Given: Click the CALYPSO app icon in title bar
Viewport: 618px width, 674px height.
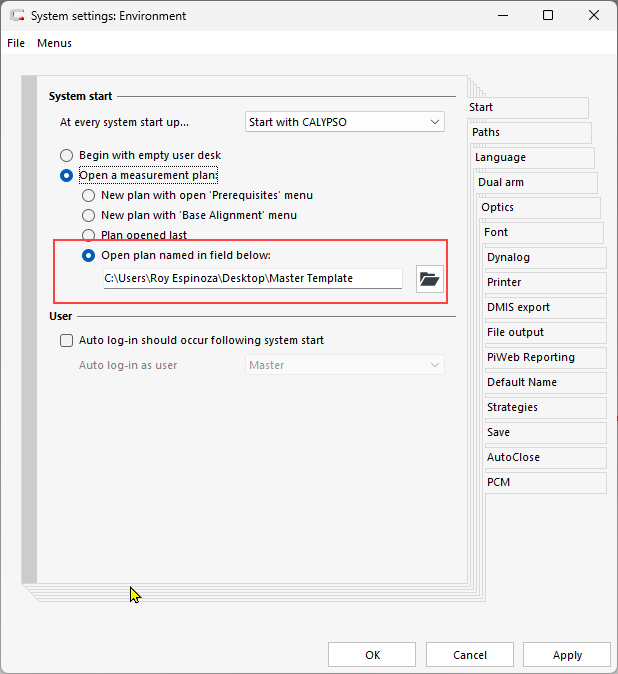Looking at the screenshot, I should pos(17,16).
